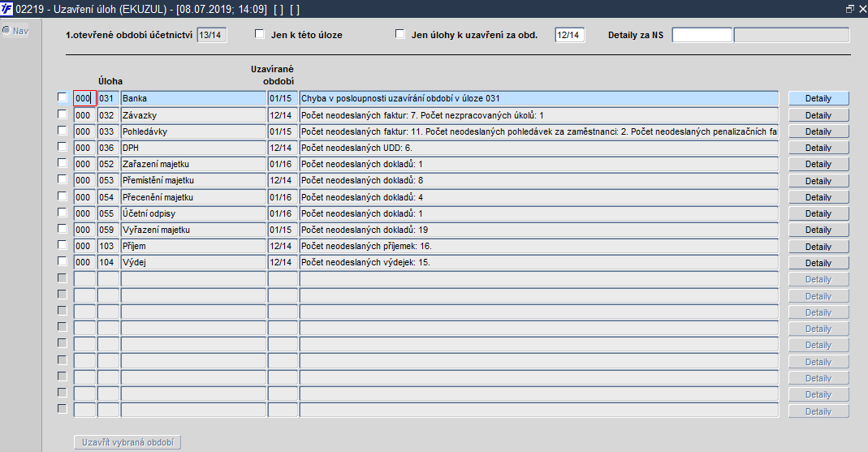Select the 'Banka' task name cell
868x452 pixels.
click(193, 98)
